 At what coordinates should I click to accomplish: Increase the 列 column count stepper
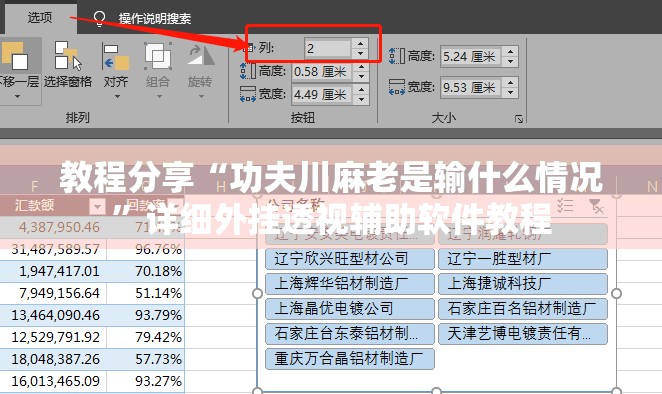[360, 43]
